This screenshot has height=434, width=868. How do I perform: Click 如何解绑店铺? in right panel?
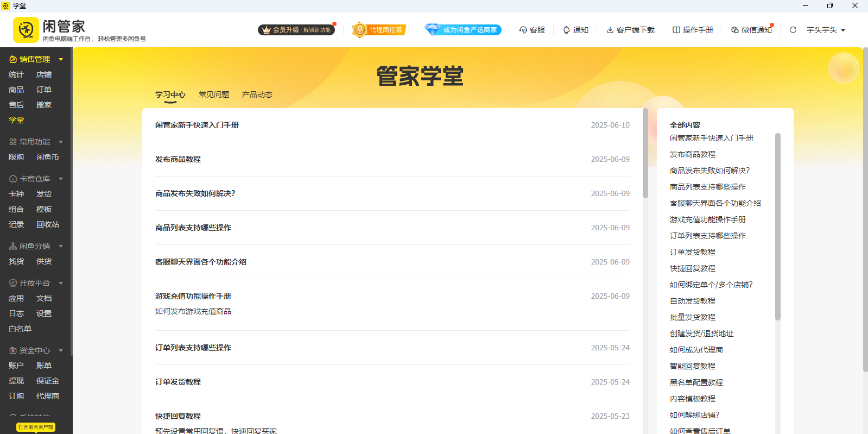(x=694, y=415)
